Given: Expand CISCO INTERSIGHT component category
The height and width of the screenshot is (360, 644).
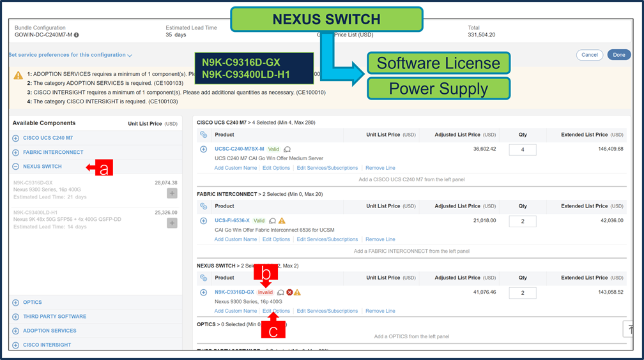Looking at the screenshot, I should pos(15,345).
